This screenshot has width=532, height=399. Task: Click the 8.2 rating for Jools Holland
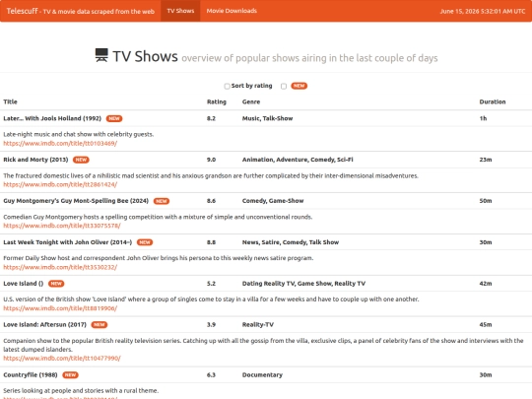(212, 118)
